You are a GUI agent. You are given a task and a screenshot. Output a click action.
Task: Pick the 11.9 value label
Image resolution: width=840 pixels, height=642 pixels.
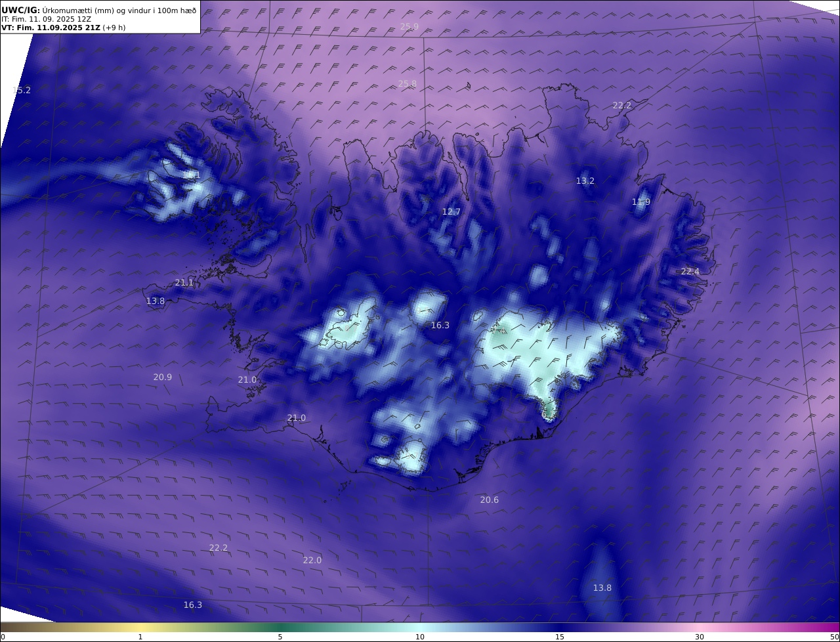pyautogui.click(x=641, y=202)
